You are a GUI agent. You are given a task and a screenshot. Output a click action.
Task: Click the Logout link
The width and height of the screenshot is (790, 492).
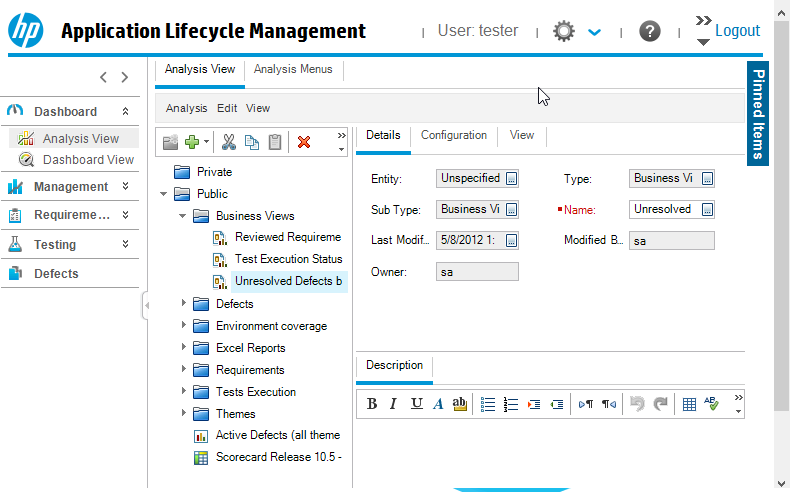[x=737, y=31]
